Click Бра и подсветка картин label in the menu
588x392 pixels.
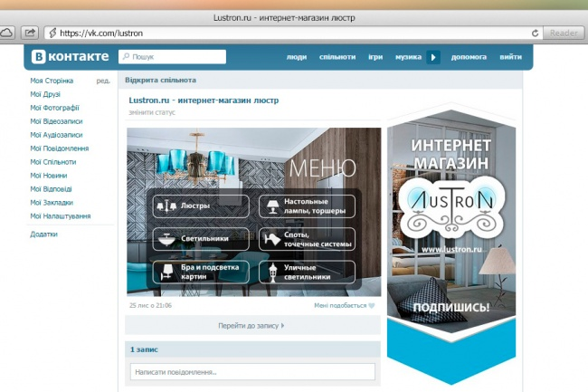point(210,272)
